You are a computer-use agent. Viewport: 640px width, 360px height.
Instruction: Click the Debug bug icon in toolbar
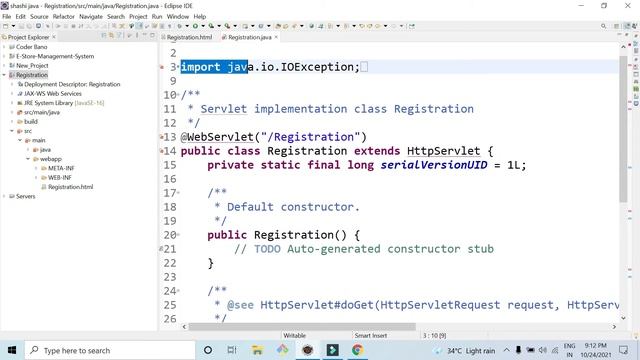[180, 26]
